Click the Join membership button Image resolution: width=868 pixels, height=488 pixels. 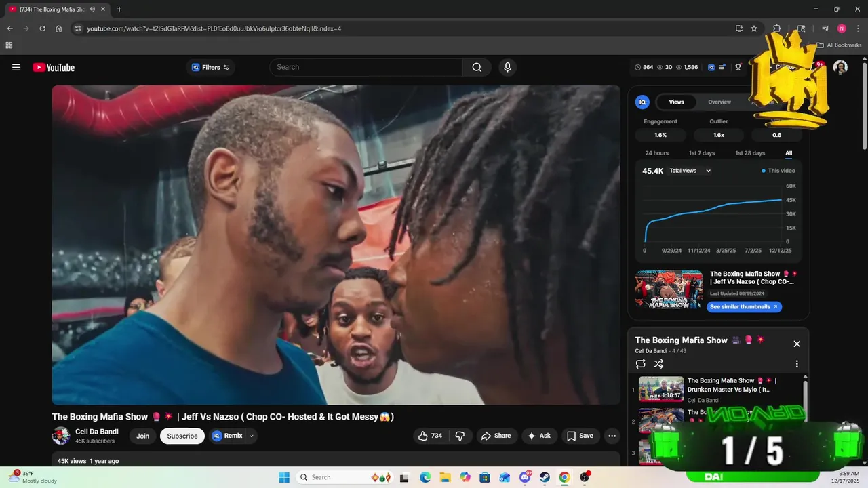point(142,436)
